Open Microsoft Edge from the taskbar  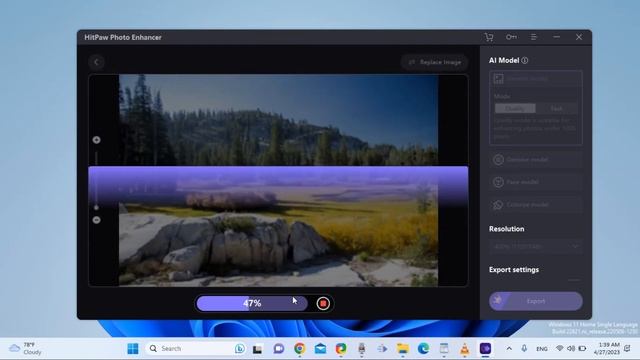click(423, 349)
